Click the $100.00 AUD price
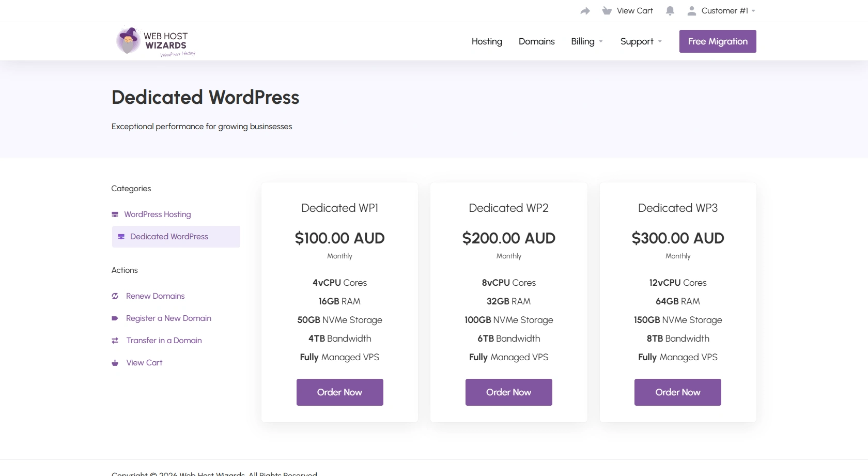The image size is (868, 476). pos(340,238)
